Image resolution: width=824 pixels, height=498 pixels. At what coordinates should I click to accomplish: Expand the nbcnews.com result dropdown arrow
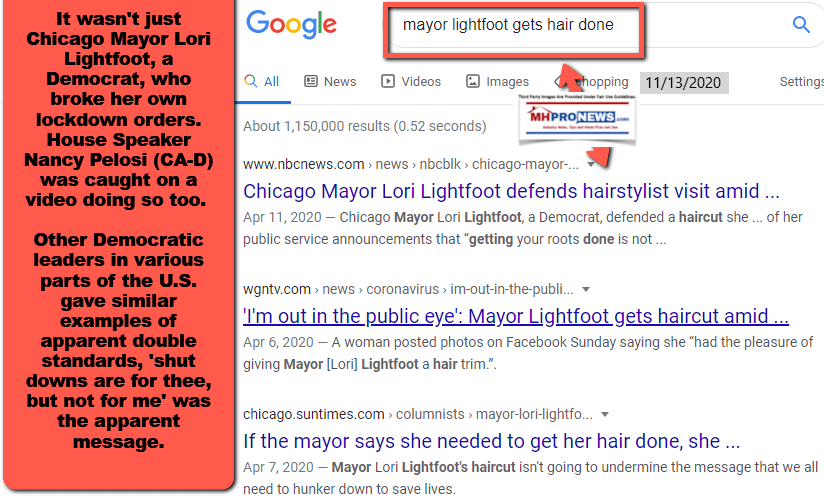click(592, 164)
